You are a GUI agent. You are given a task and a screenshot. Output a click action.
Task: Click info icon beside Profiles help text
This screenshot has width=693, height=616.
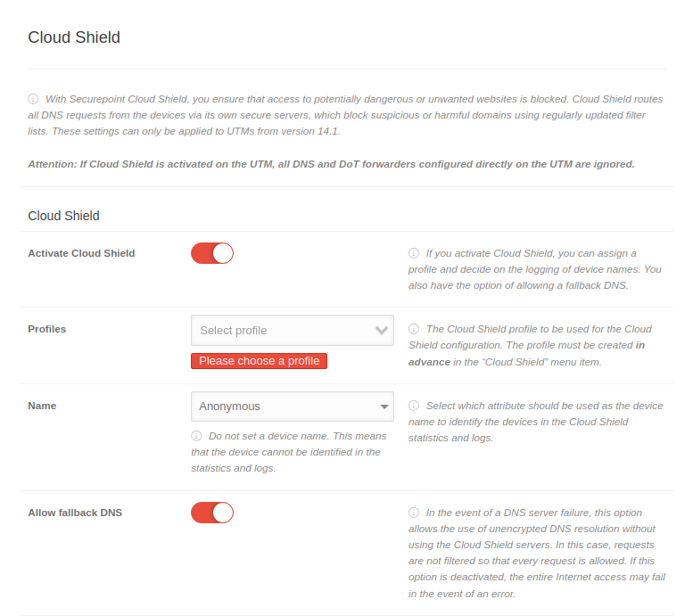tap(414, 329)
